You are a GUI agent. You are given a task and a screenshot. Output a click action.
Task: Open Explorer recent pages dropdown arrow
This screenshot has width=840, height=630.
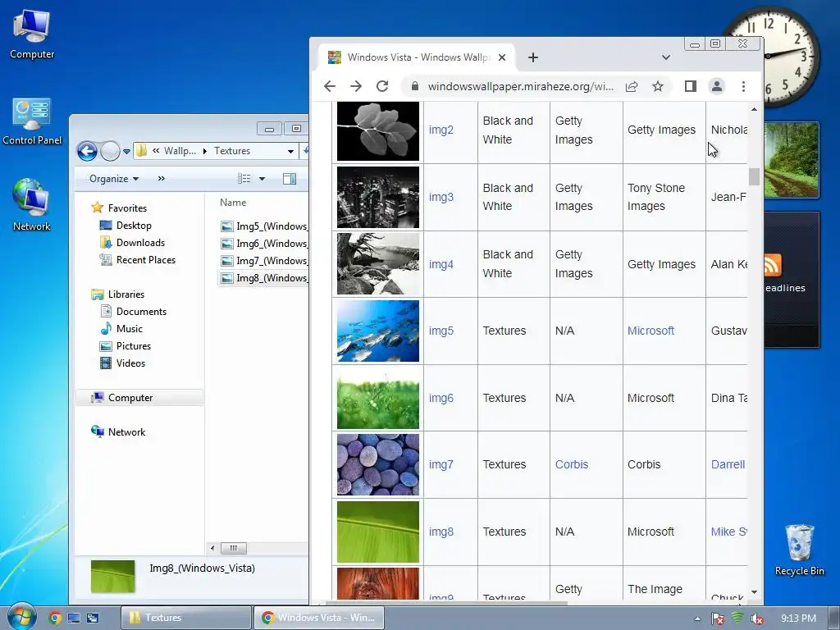coord(127,152)
